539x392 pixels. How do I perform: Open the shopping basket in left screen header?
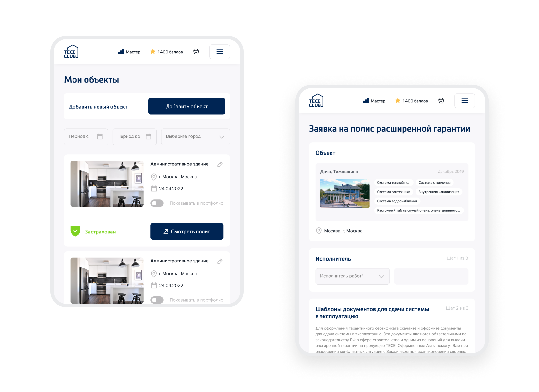coord(196,52)
